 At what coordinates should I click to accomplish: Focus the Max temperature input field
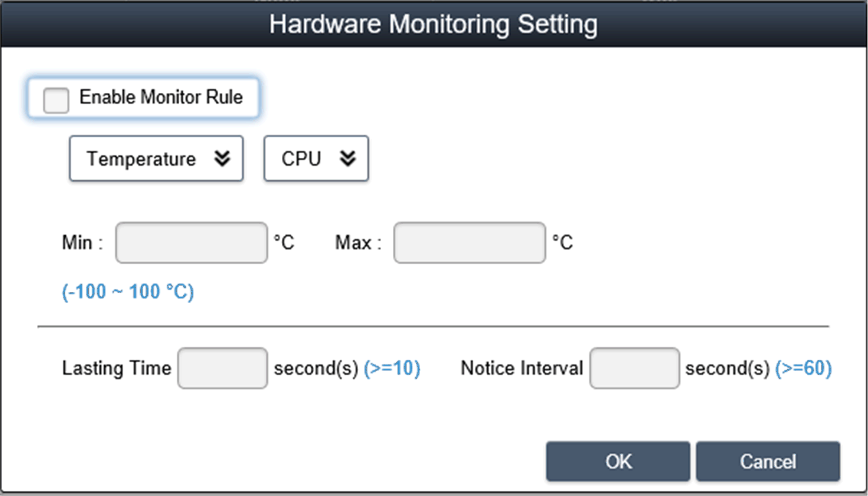[x=470, y=243]
